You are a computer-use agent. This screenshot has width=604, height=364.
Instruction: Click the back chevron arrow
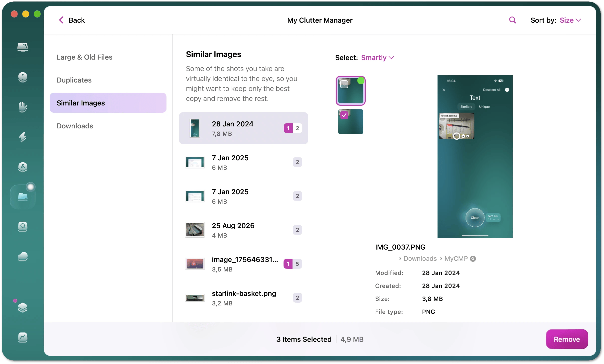(x=61, y=20)
